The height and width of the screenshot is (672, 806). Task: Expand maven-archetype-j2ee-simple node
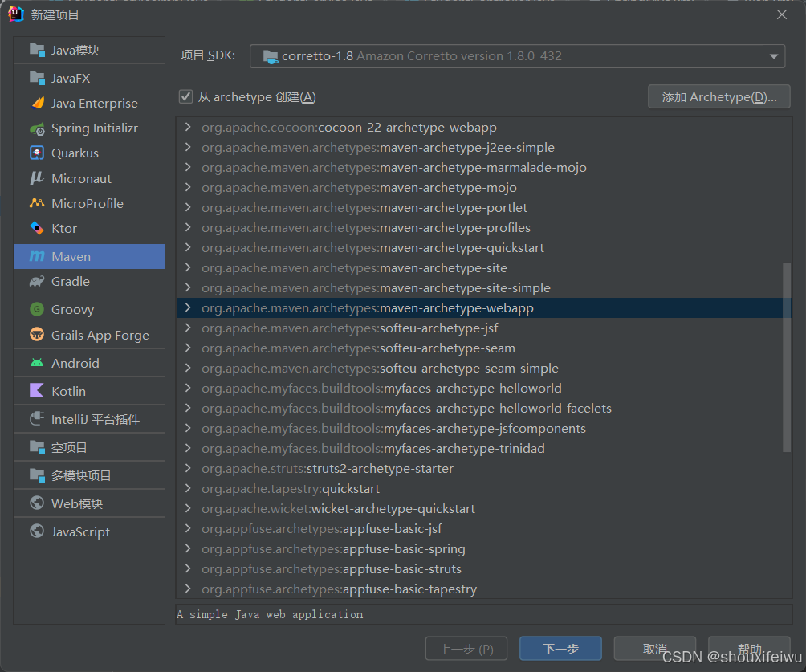click(x=188, y=147)
